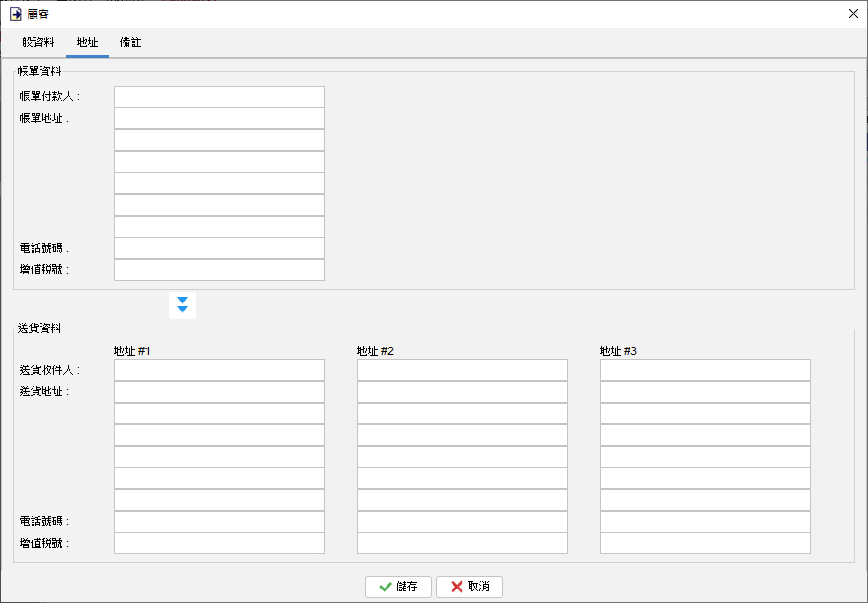Click shipping 電話號碼 field under 地址 #3
Viewport: 868px width, 603px height.
705,522
